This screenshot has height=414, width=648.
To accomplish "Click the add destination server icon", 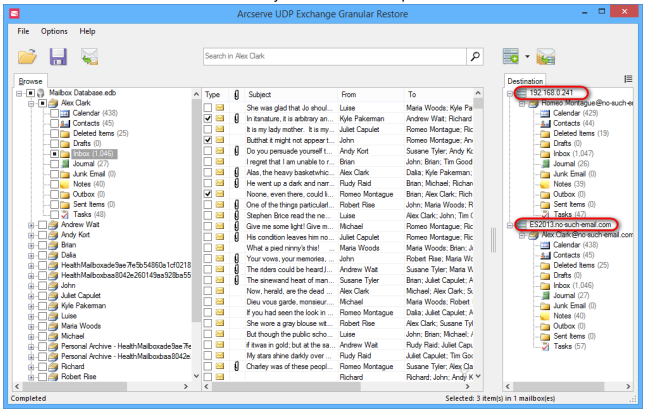I will click(x=511, y=57).
